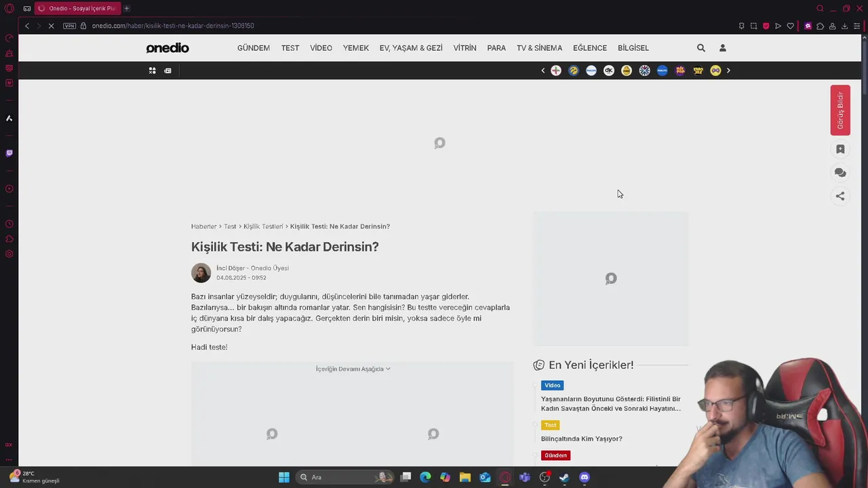868x488 pixels.
Task: Open the TEST menu
Action: pyautogui.click(x=290, y=48)
